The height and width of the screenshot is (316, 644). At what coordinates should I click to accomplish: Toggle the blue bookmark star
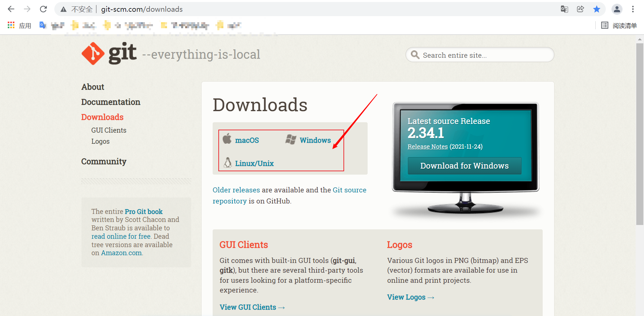(597, 9)
